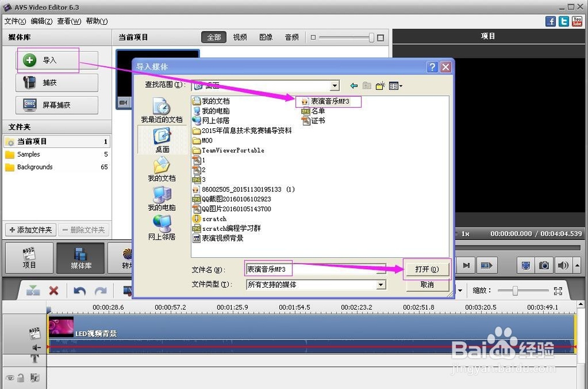Click the 删除文件夹 button

click(83, 230)
